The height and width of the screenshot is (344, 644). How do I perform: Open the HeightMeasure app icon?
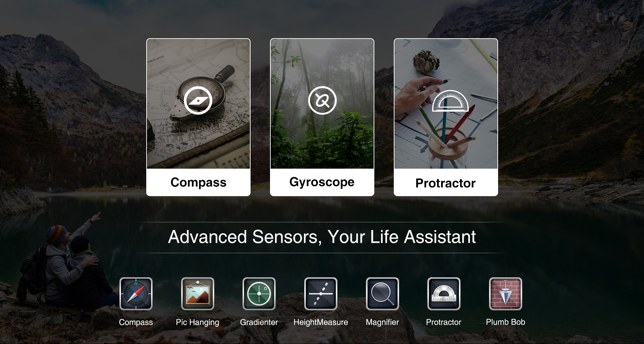tap(321, 294)
